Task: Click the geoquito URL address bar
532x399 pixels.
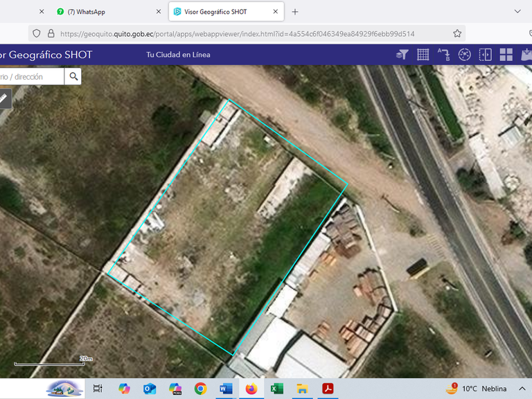Action: tap(237, 33)
